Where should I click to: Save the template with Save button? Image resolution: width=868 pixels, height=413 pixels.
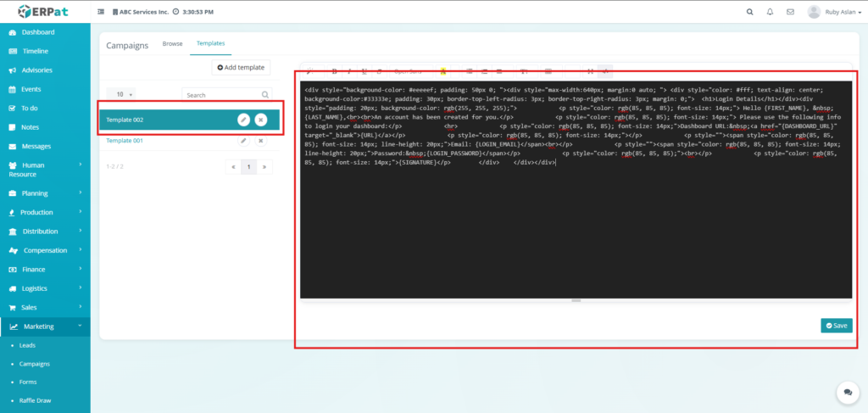(x=836, y=326)
